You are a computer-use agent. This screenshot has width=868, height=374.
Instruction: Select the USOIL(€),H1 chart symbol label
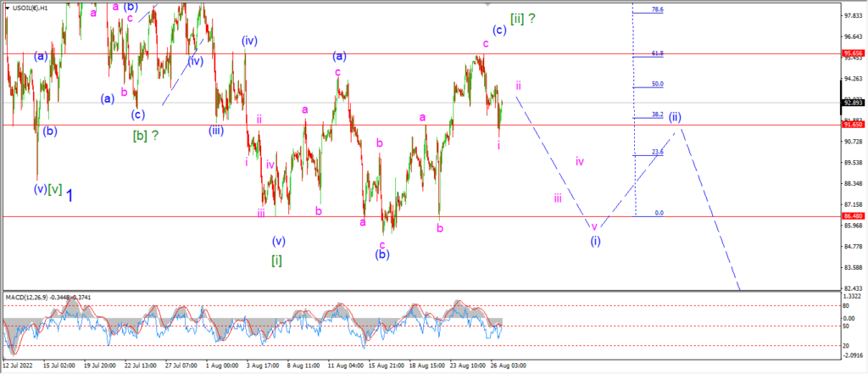click(28, 8)
